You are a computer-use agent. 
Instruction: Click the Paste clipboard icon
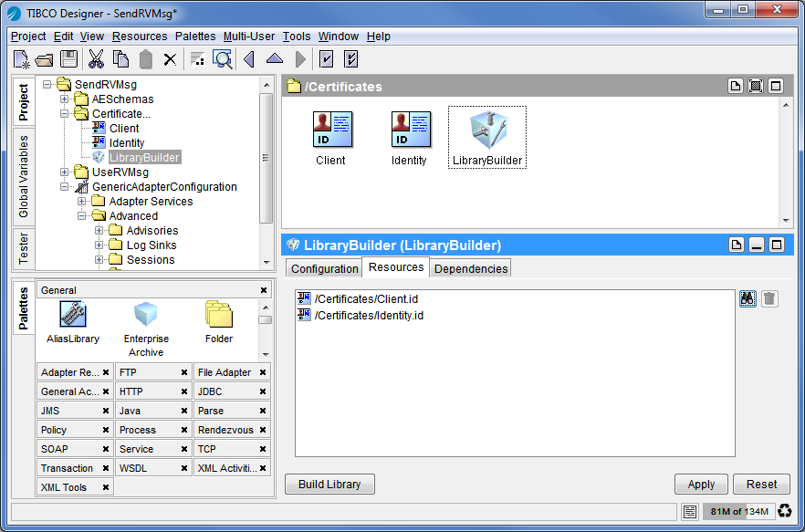146,59
